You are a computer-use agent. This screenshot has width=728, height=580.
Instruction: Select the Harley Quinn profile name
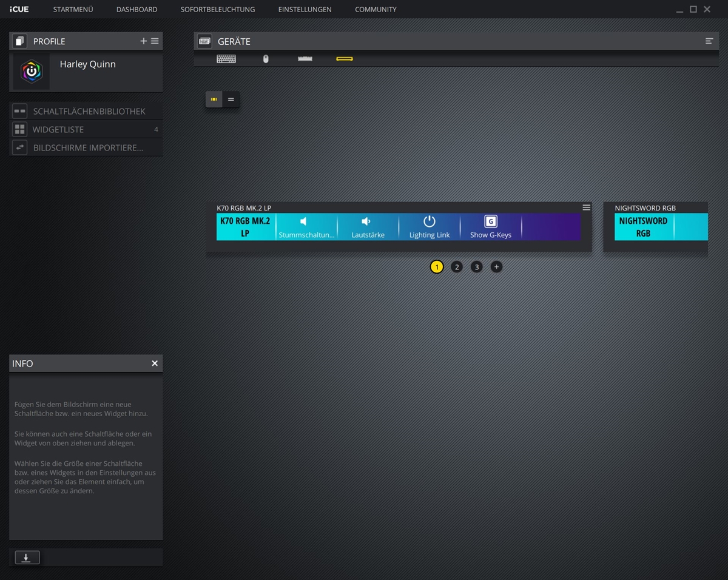[87, 64]
